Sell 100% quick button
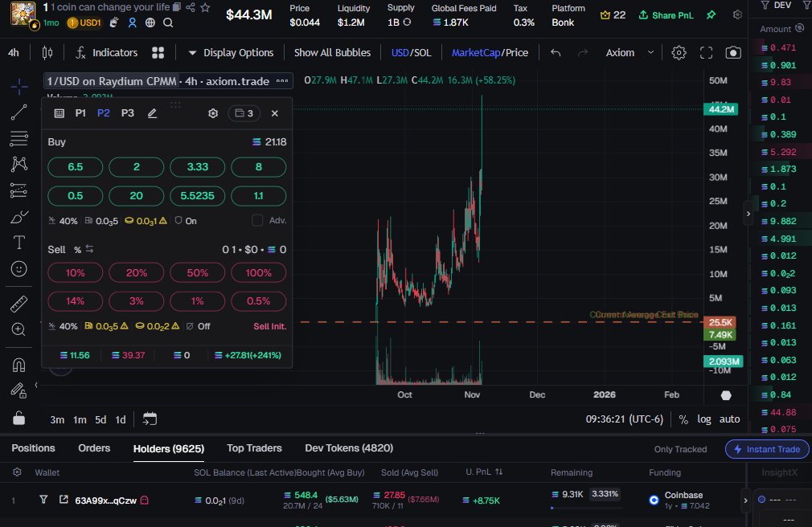Viewport: 812px width, 527px height. [x=258, y=273]
